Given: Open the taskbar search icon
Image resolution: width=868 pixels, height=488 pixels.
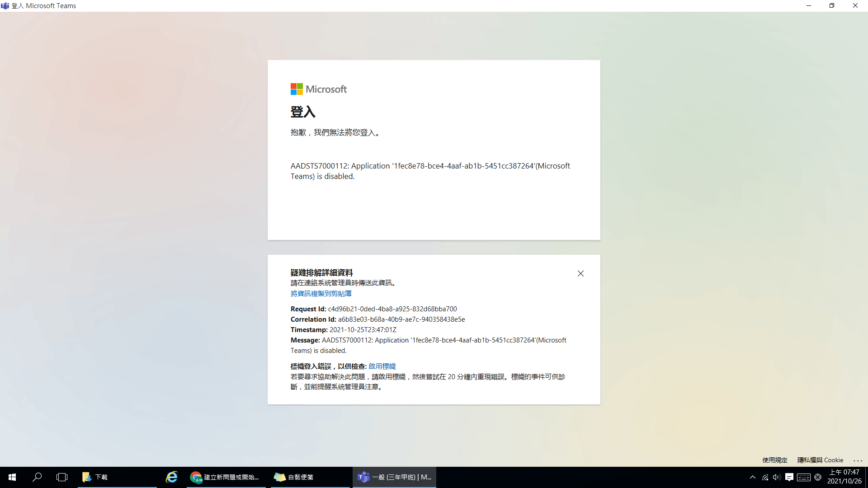Looking at the screenshot, I should coord(37,477).
